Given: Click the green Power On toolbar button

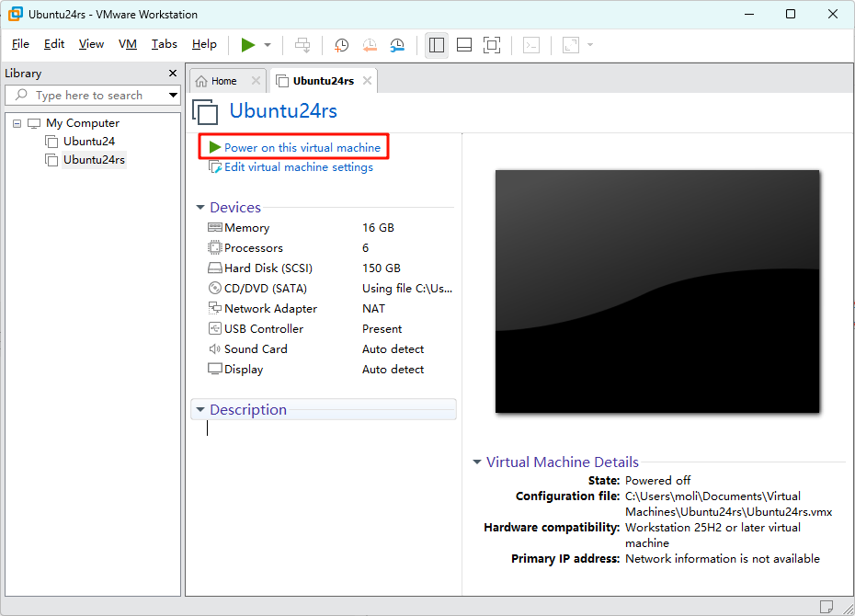Looking at the screenshot, I should click(x=248, y=45).
